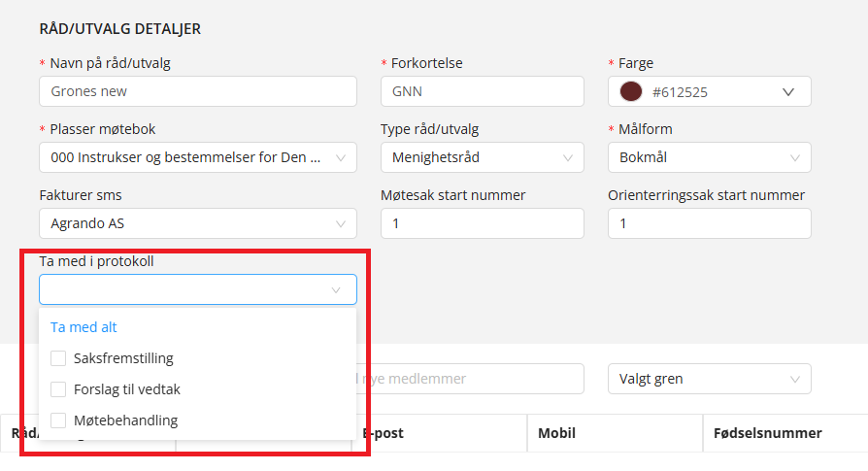This screenshot has width=868, height=471.
Task: Open the Farge color dropdown arrow
Action: click(788, 91)
